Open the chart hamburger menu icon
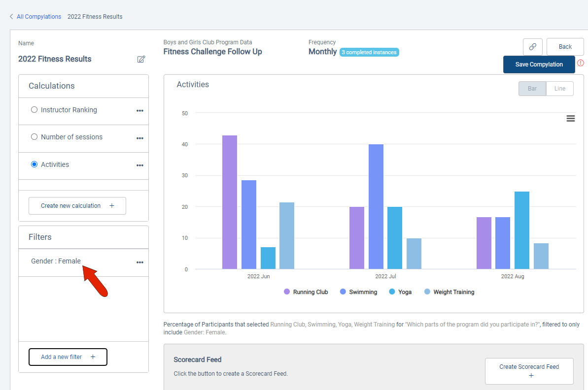Viewport: 588px width, 390px height. pyautogui.click(x=570, y=118)
